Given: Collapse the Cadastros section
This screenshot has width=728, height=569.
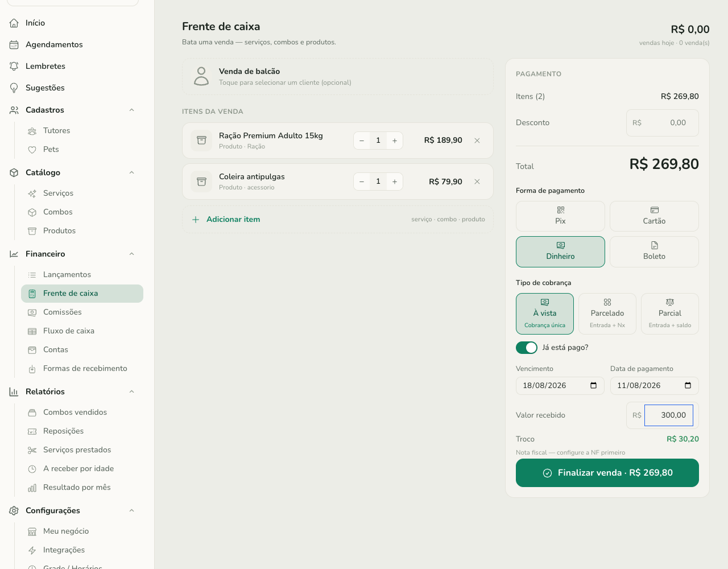Looking at the screenshot, I should (131, 110).
